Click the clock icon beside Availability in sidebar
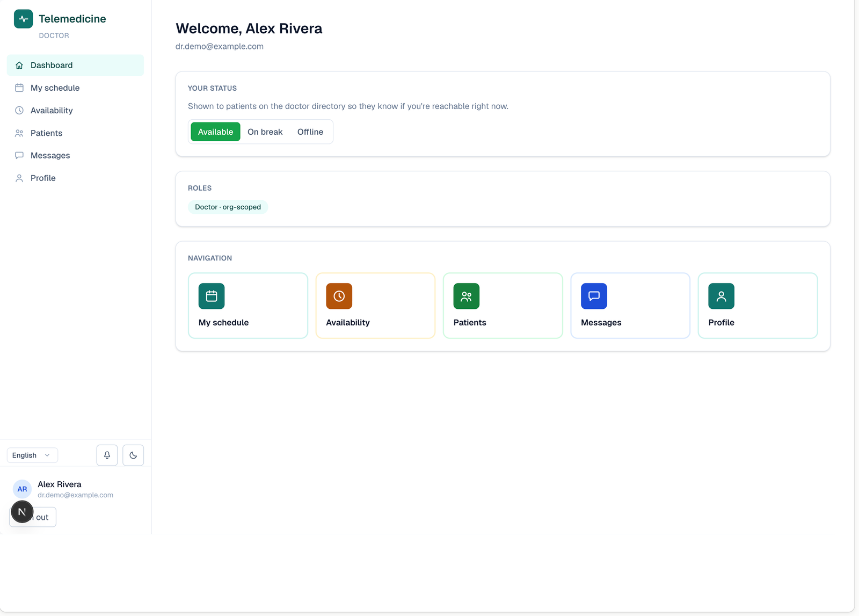The height and width of the screenshot is (616, 859). click(x=19, y=110)
